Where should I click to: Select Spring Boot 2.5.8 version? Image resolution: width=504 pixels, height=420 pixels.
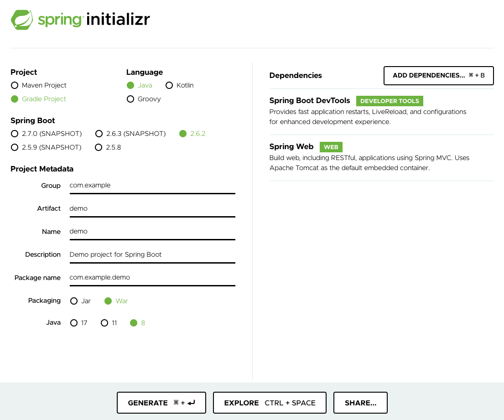pyautogui.click(x=108, y=147)
